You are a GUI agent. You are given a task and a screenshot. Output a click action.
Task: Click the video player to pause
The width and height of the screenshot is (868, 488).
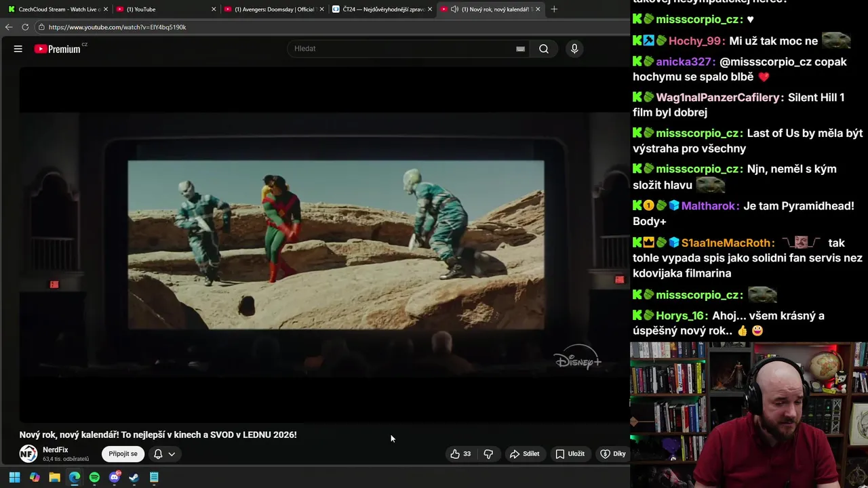pos(324,244)
